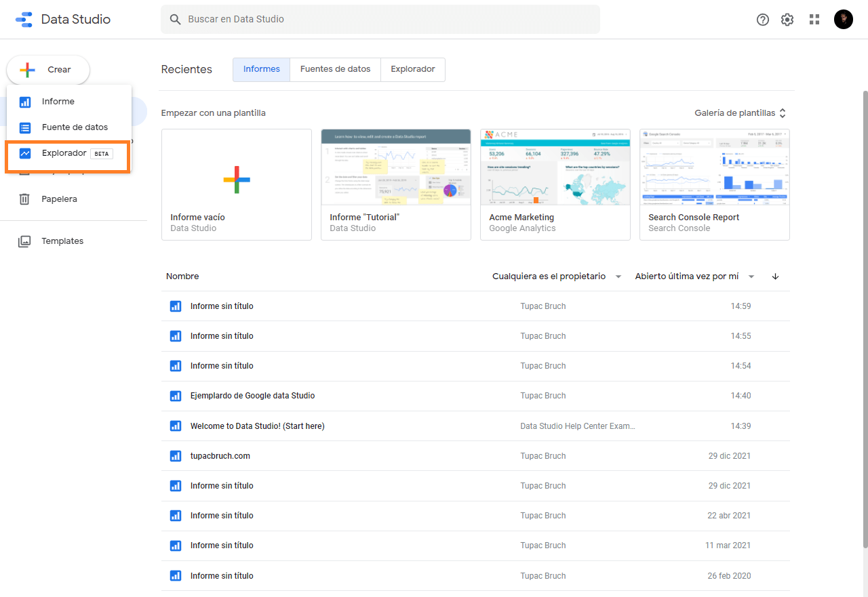868x597 pixels.
Task: Click the search magnifier icon
Action: tap(175, 20)
